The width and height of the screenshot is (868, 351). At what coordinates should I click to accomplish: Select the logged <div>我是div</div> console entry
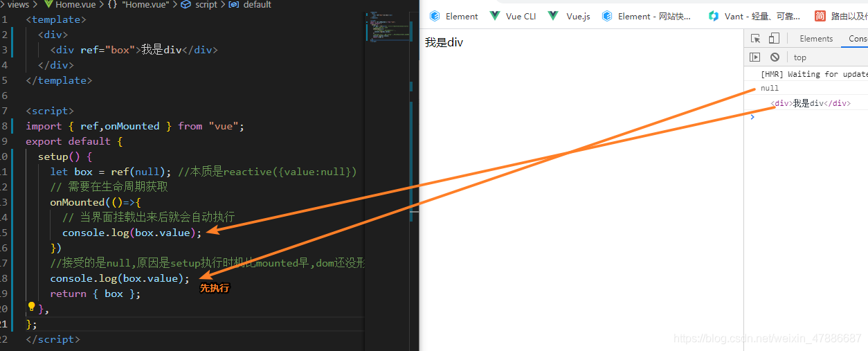(811, 103)
